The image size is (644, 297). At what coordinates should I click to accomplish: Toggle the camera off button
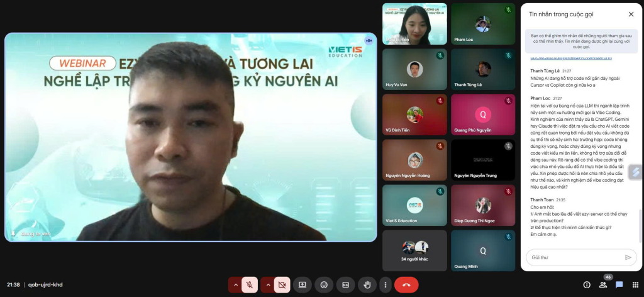coord(282,284)
